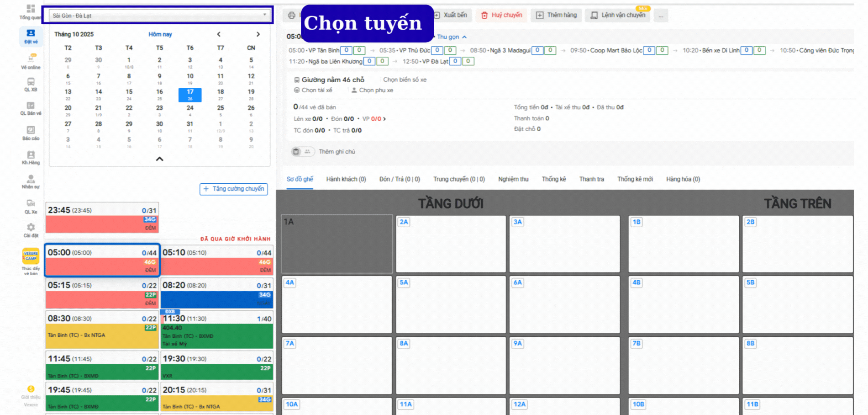
Task: Switch to the Hành khách (0) tab
Action: pyautogui.click(x=346, y=179)
